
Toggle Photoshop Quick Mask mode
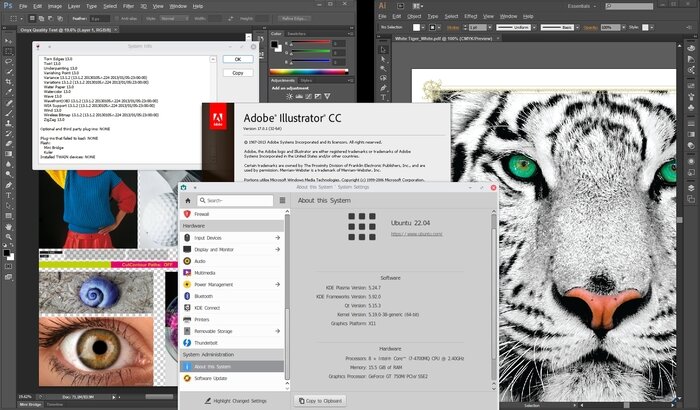click(x=8, y=267)
